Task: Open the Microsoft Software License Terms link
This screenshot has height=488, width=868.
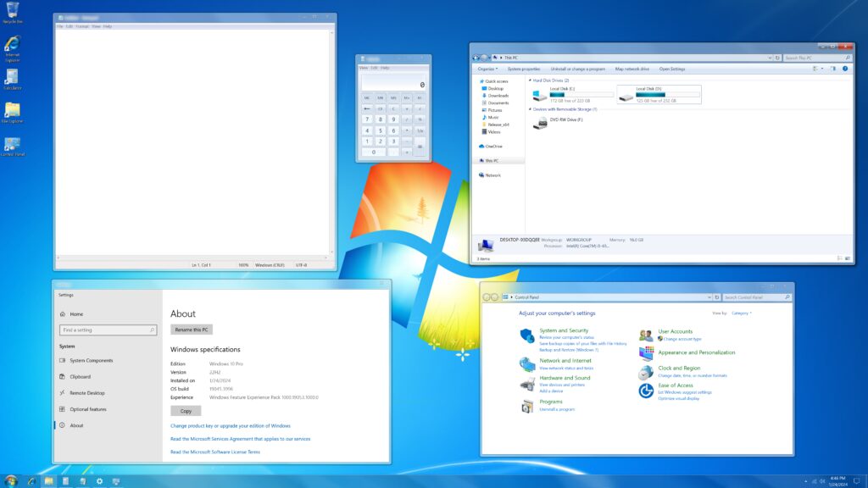Action: tap(214, 452)
